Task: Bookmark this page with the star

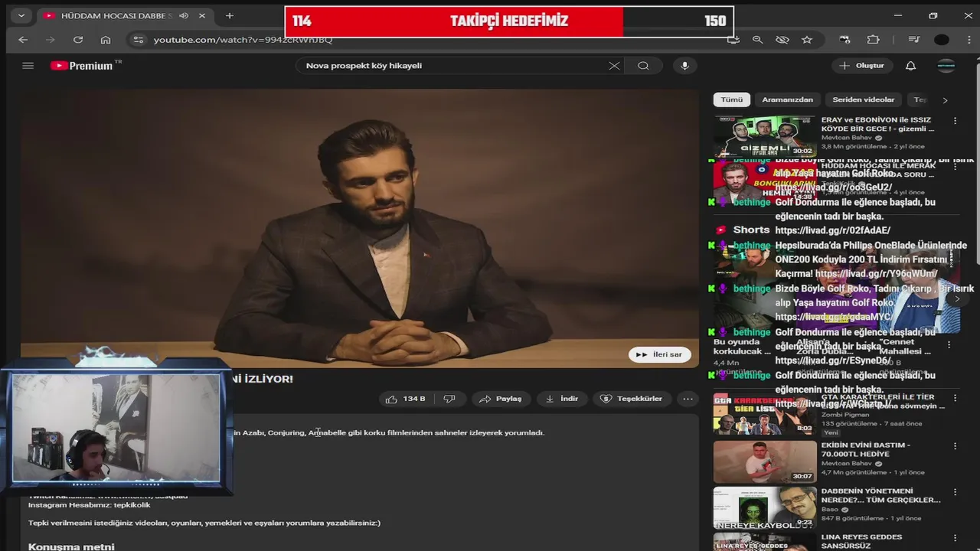Action: [x=806, y=40]
